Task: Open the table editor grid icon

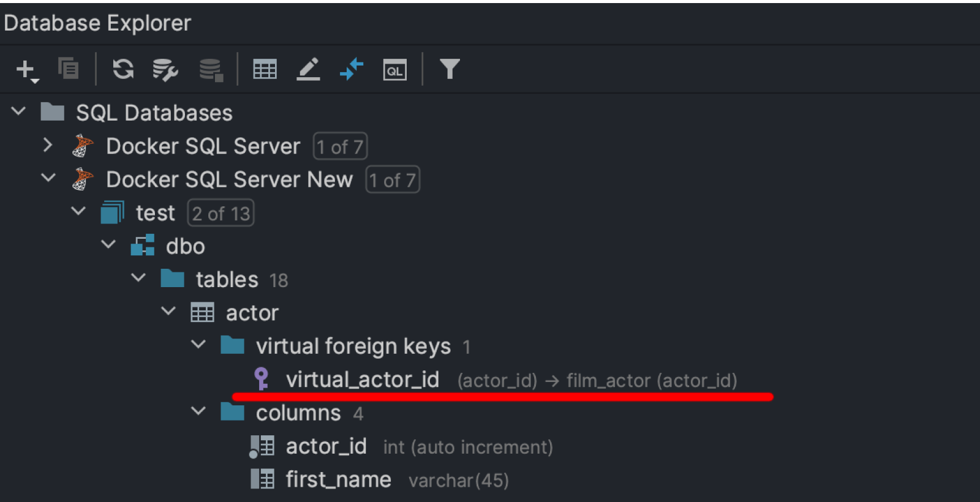Action: click(265, 69)
